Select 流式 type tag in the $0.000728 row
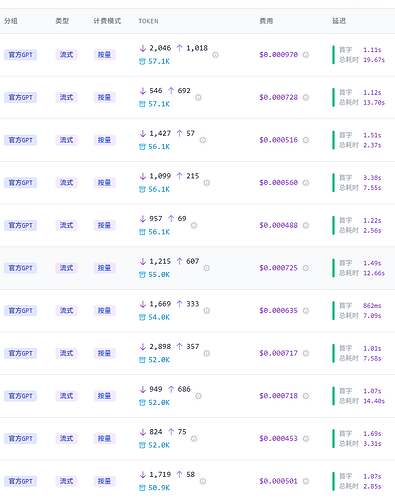The image size is (395, 499). (x=66, y=97)
